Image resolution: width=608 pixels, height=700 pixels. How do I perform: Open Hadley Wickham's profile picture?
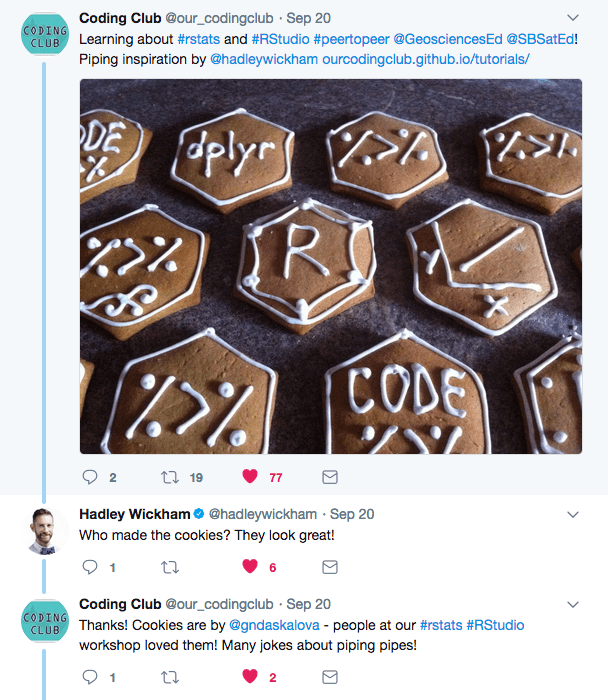point(44,530)
